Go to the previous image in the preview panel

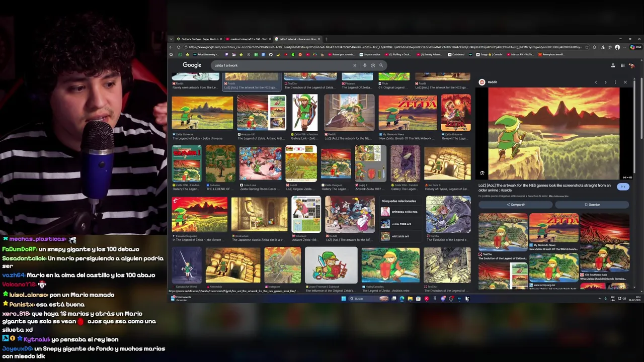tap(596, 82)
